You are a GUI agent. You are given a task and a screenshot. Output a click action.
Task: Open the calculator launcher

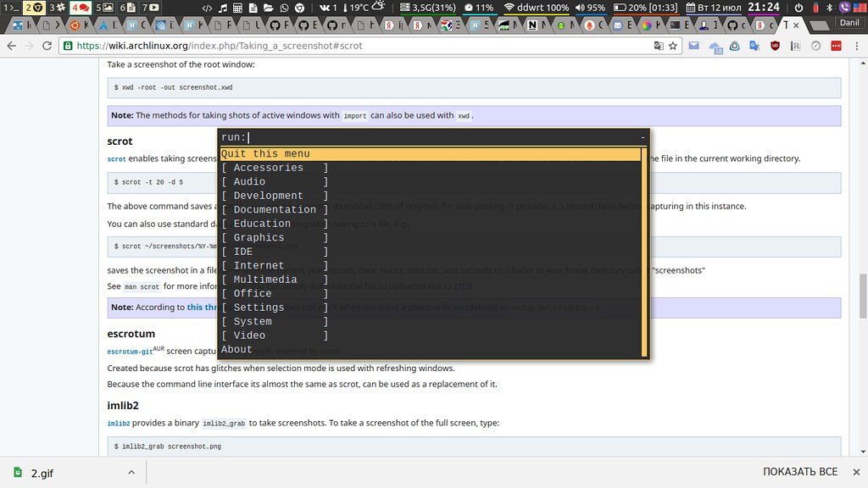(x=237, y=8)
